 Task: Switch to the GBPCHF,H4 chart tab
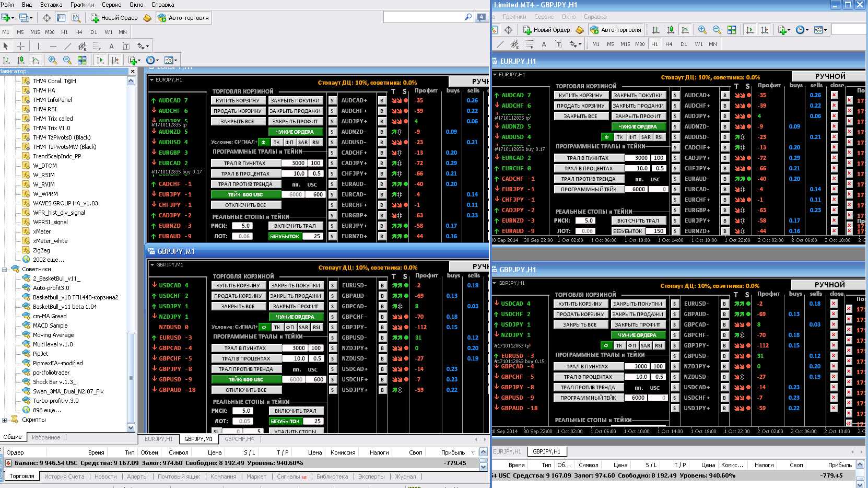(239, 439)
